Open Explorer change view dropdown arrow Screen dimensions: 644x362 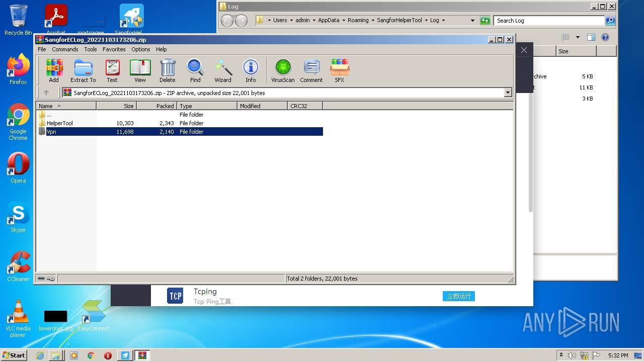pyautogui.click(x=578, y=37)
